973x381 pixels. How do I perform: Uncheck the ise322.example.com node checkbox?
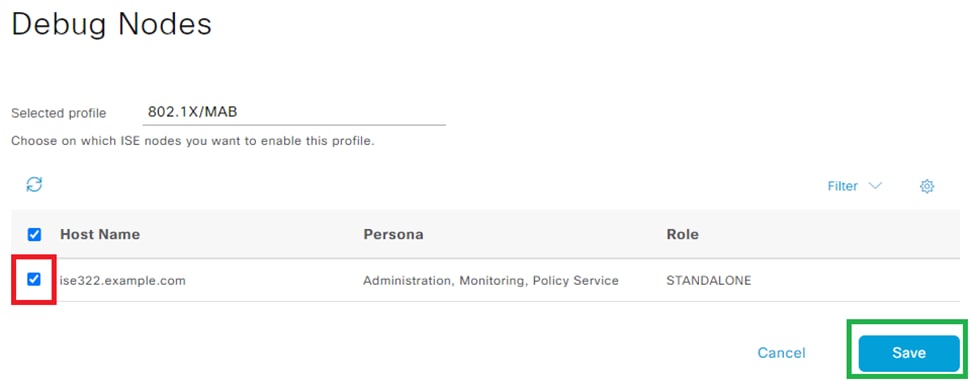click(x=34, y=280)
